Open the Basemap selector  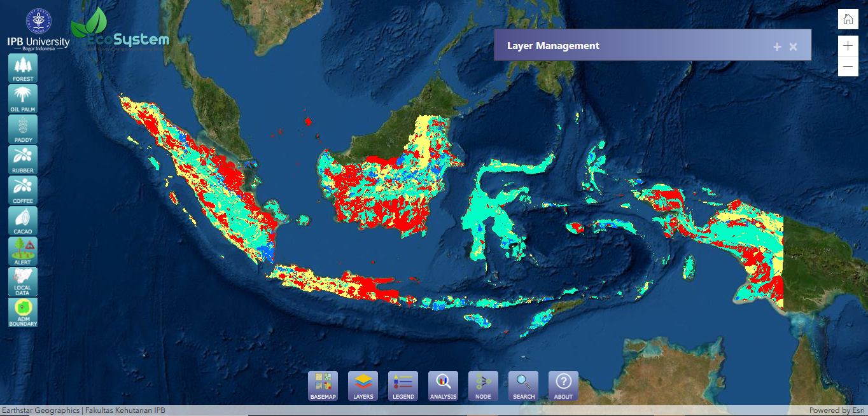pyautogui.click(x=323, y=386)
